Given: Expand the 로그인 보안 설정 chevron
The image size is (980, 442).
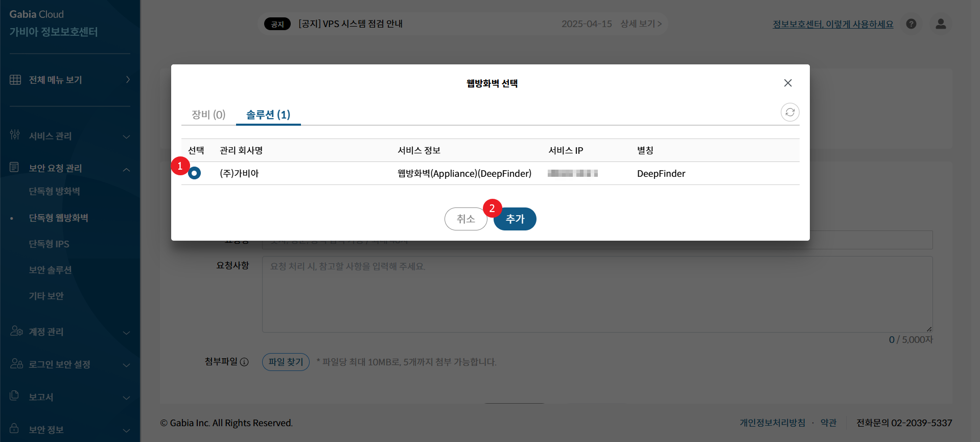Looking at the screenshot, I should point(126,365).
